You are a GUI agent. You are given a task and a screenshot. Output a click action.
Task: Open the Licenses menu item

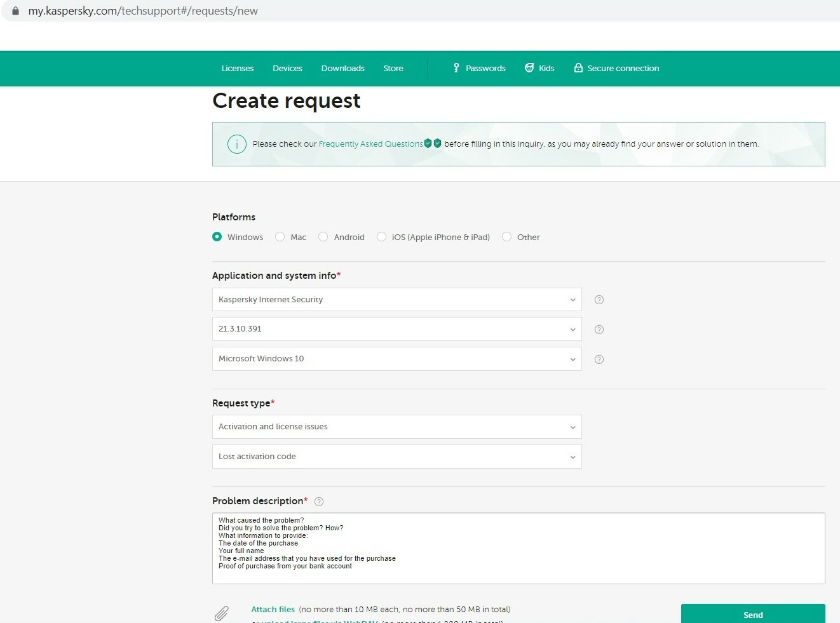[238, 69]
